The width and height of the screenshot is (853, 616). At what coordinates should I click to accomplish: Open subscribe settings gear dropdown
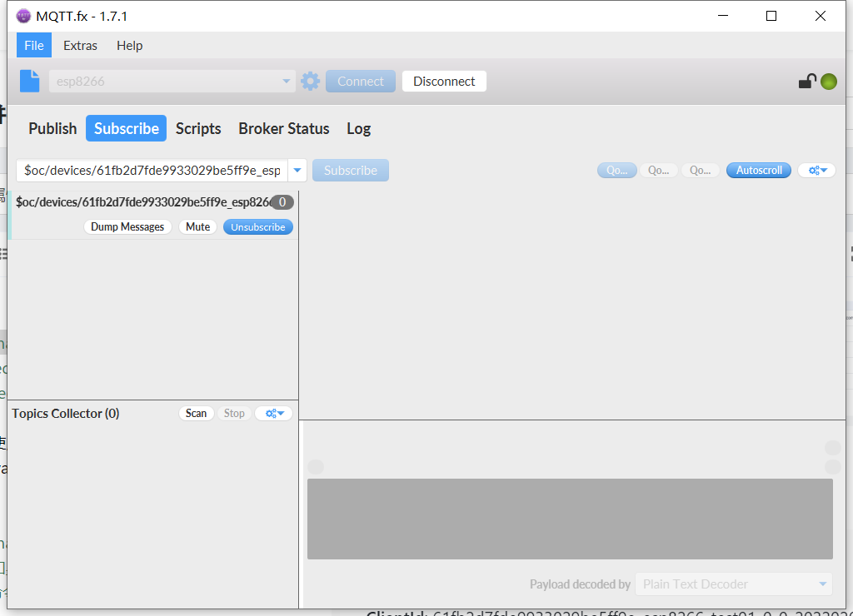(x=816, y=170)
